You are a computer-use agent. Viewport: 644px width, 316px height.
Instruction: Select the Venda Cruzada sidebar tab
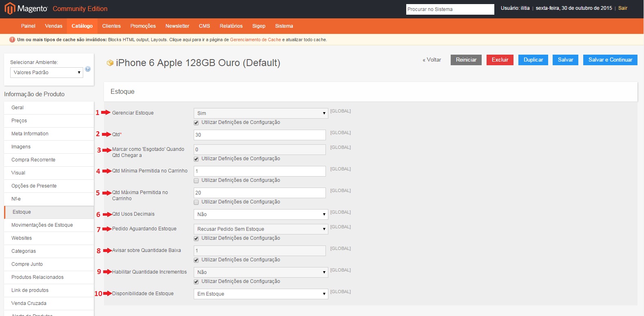(x=49, y=303)
